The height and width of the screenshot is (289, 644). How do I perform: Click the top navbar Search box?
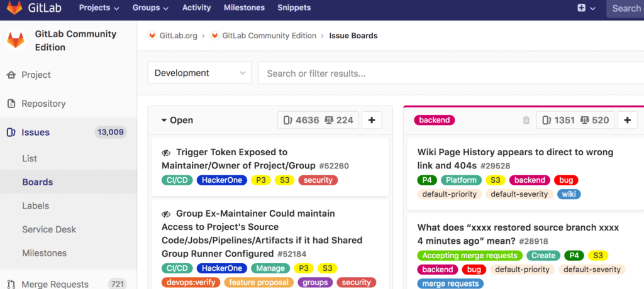(x=625, y=9)
